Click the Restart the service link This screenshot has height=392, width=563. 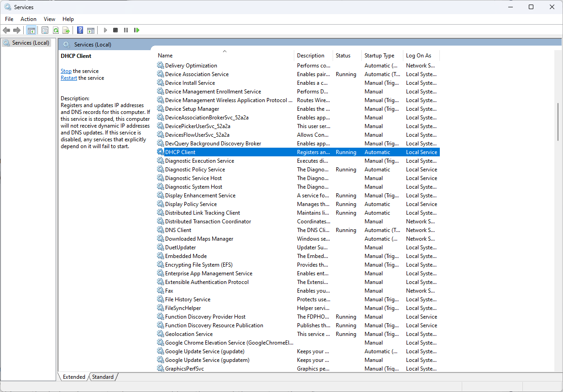click(69, 78)
